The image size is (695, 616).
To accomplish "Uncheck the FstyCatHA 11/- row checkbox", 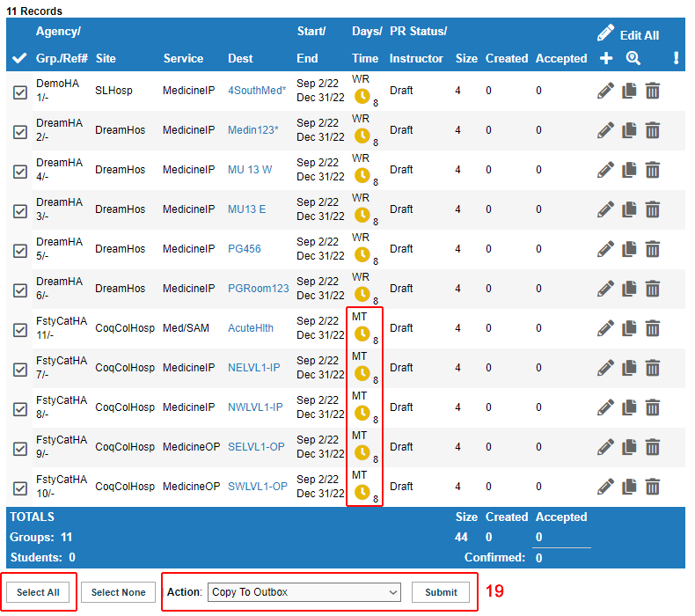I will [20, 330].
